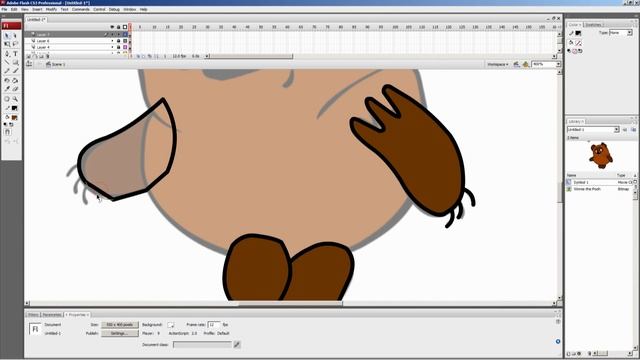640x360 pixels.
Task: Open the File menu
Action: 4,9
